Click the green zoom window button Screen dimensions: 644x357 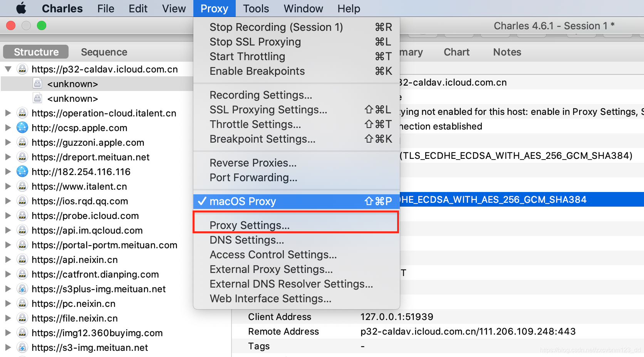point(41,25)
